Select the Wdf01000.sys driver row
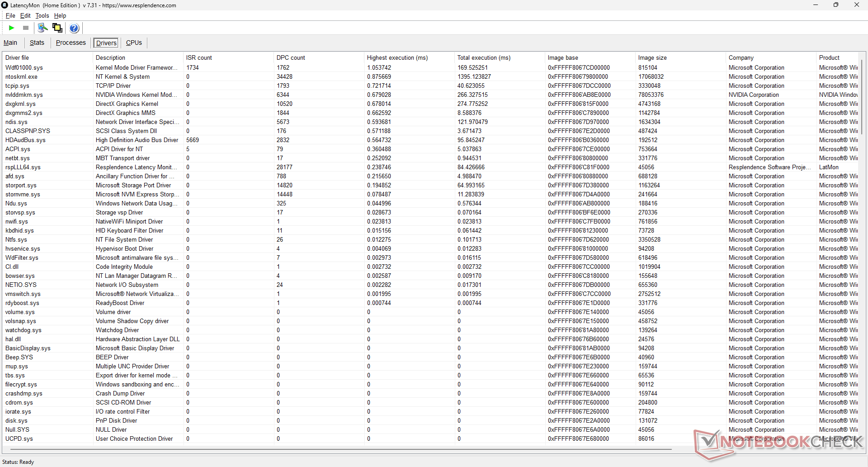The image size is (868, 467). tap(430, 67)
